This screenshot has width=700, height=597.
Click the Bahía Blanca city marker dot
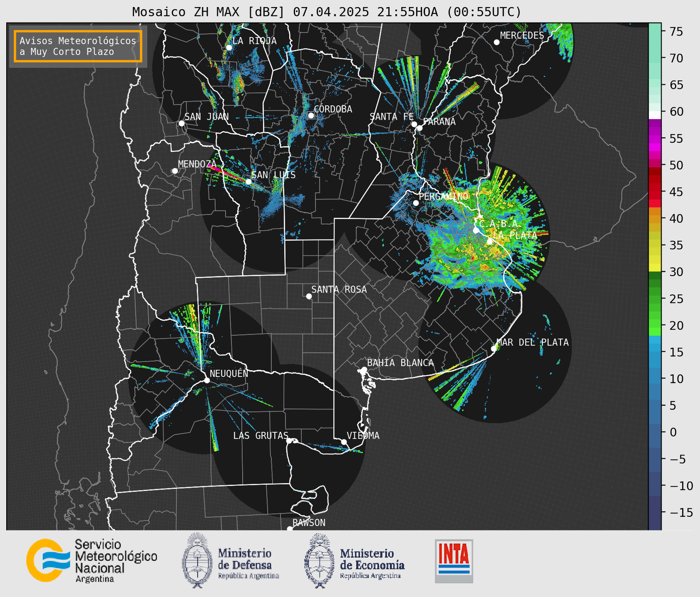click(x=364, y=369)
